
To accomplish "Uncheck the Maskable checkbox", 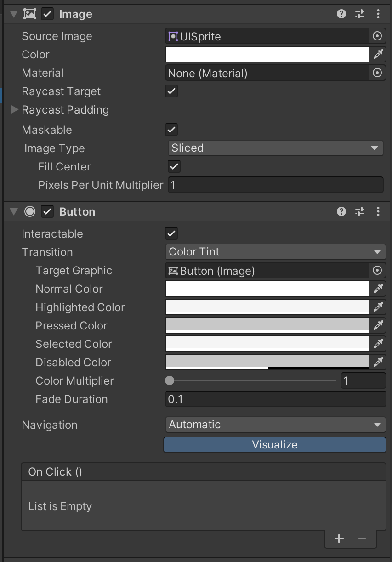I will pyautogui.click(x=171, y=130).
